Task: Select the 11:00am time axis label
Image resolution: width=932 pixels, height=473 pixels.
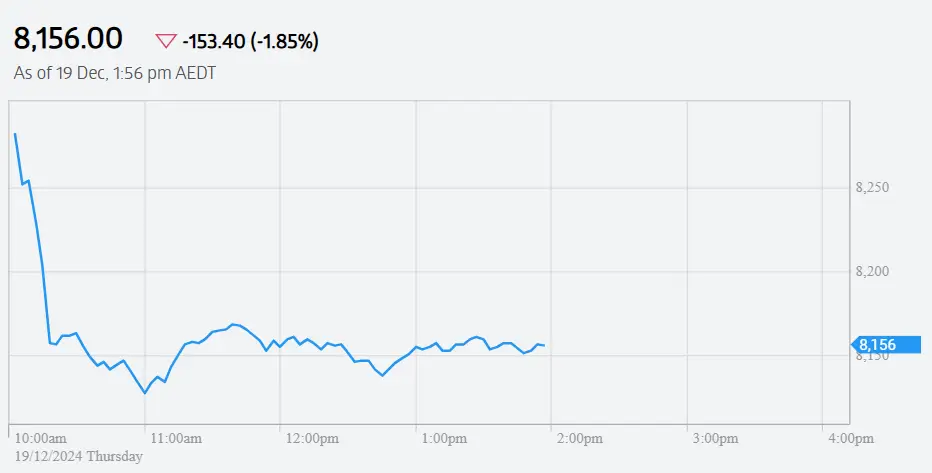Action: coord(176,438)
